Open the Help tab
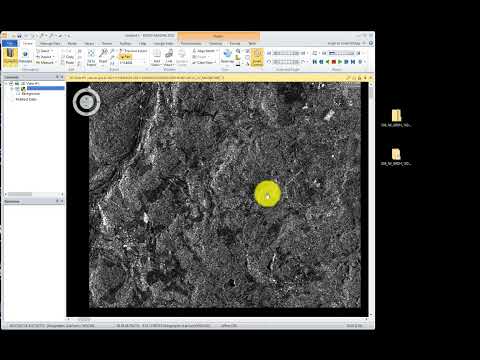Image resolution: width=480 pixels, height=360 pixels. pyautogui.click(x=143, y=43)
